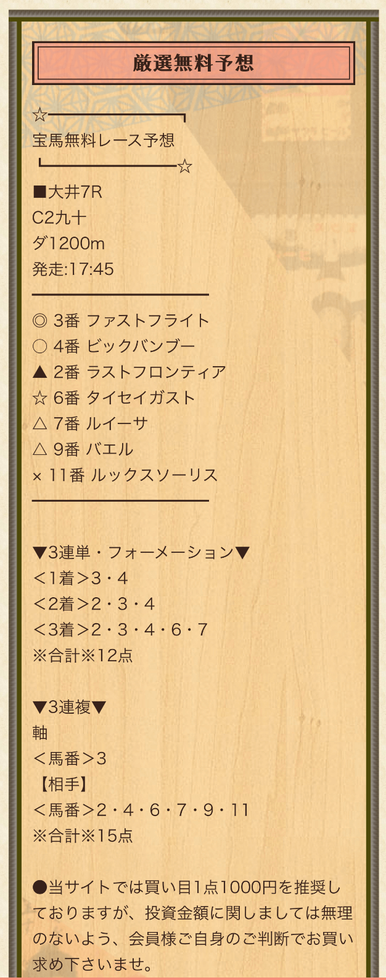
Task: Click the double-circle mark for ファストフライト
Action: point(39,321)
